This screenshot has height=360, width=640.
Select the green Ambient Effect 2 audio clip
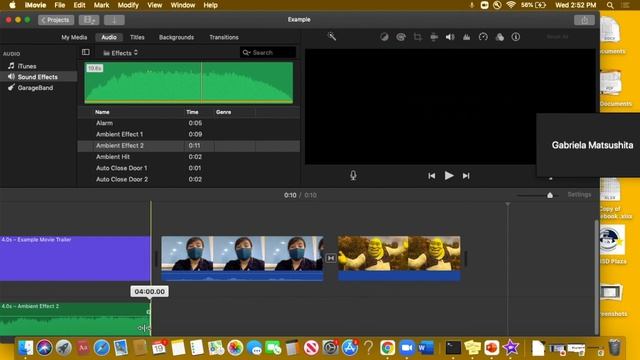[x=75, y=319]
